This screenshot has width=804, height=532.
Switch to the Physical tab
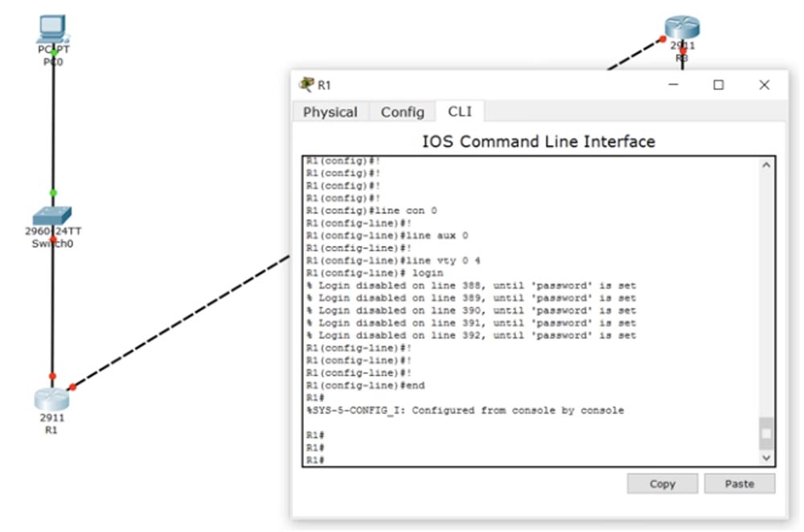click(330, 112)
